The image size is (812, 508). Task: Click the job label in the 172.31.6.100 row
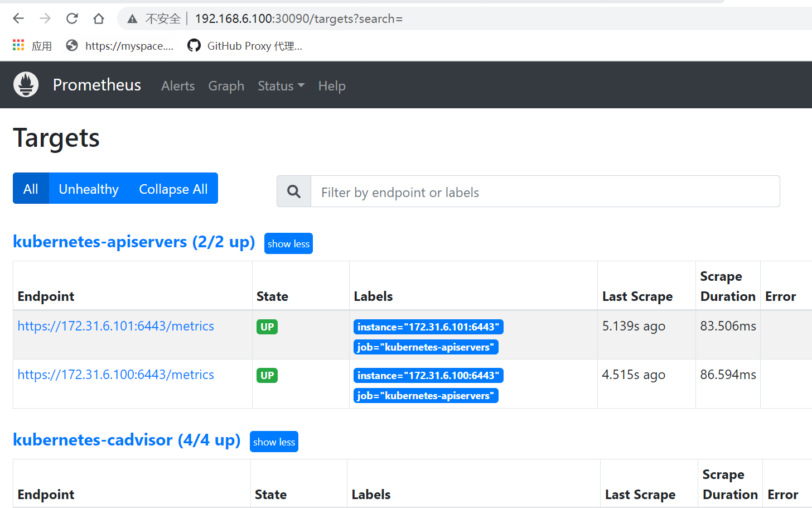click(x=426, y=396)
